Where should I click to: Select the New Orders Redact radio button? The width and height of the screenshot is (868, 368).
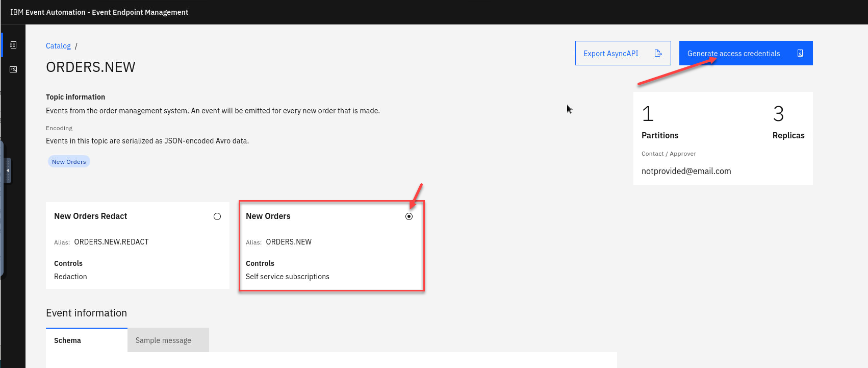click(217, 216)
